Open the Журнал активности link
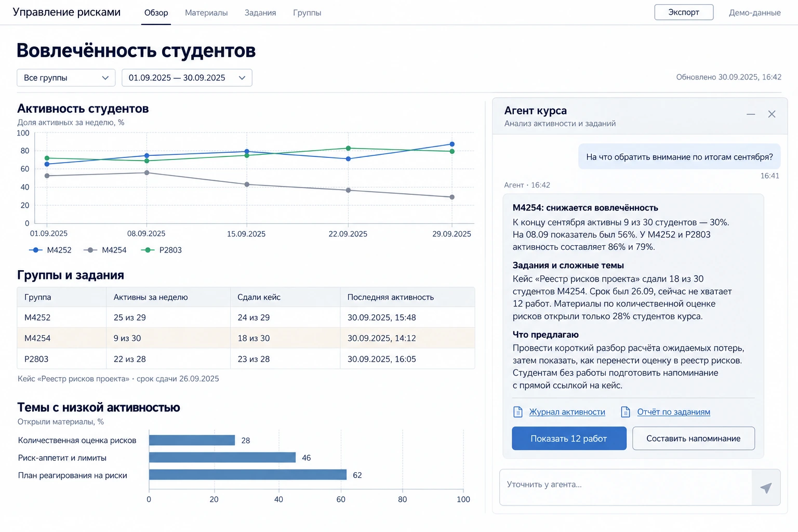This screenshot has height=532, width=798. tap(567, 412)
